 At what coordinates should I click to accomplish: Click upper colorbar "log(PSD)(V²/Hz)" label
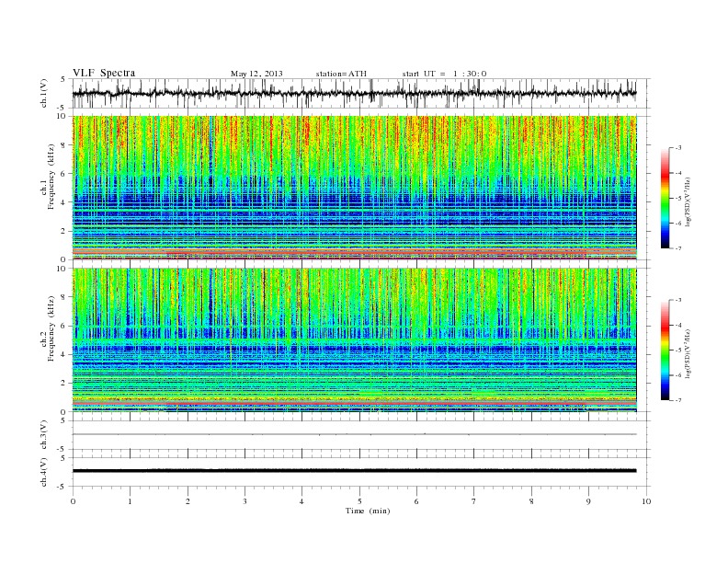[688, 202]
